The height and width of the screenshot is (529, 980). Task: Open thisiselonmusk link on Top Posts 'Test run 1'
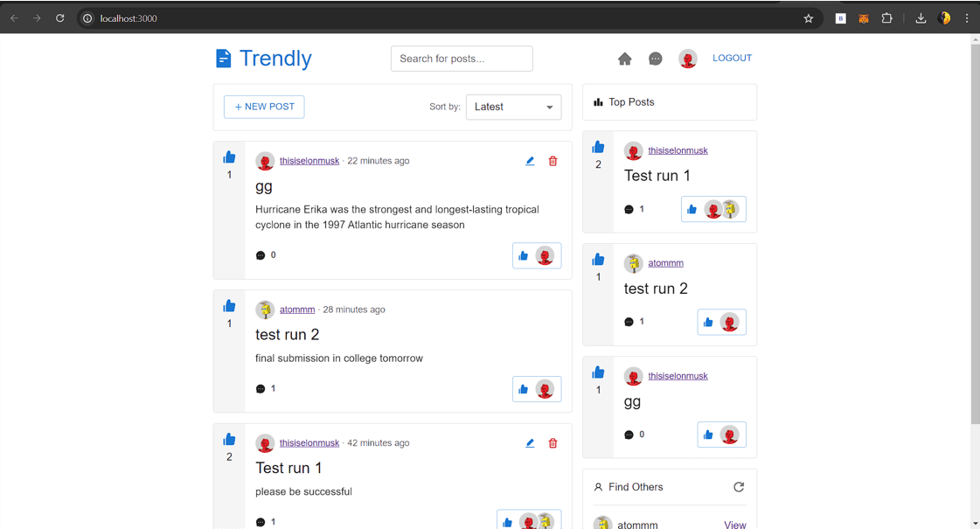pos(678,150)
